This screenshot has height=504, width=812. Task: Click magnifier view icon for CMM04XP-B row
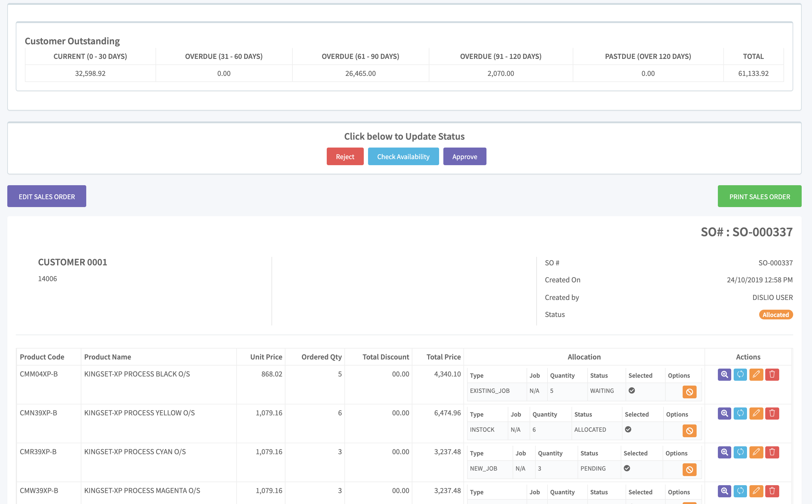724,374
